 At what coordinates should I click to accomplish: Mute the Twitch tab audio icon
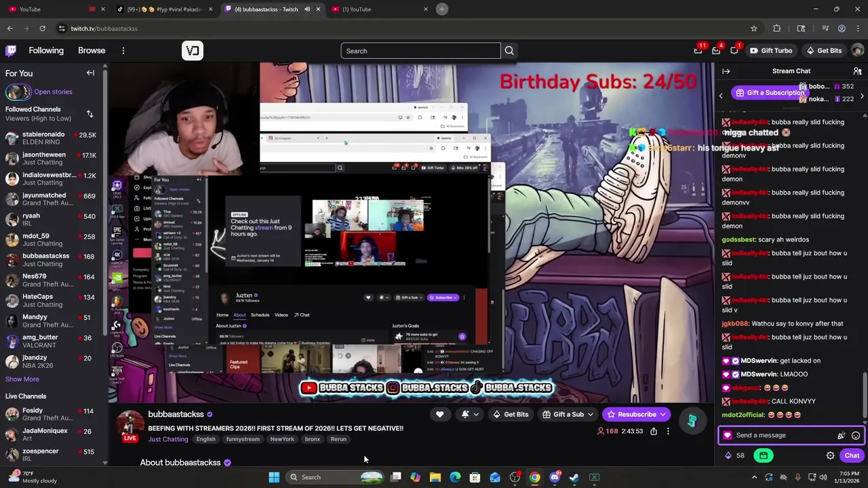[x=307, y=9]
